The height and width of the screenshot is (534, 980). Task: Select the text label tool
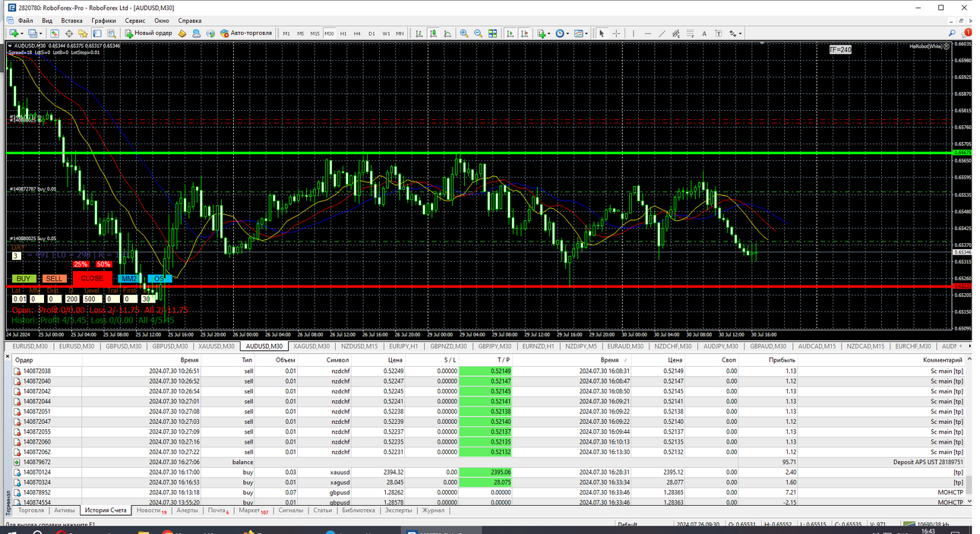click(x=719, y=33)
